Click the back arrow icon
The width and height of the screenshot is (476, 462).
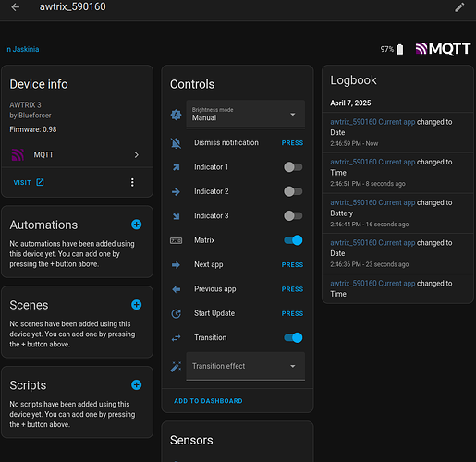pyautogui.click(x=15, y=6)
